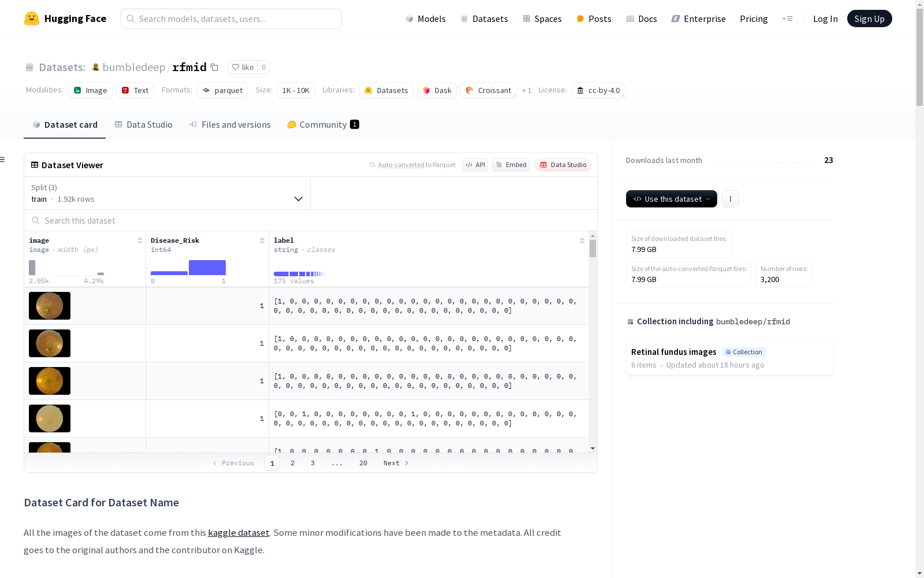Screen dimensions: 924x578
Task: Open the Files and versions tab
Action: 230,125
